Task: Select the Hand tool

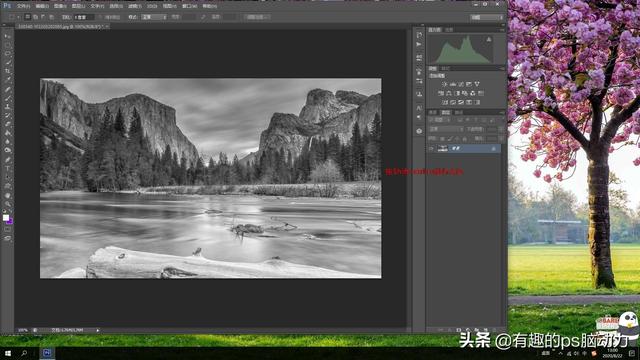Action: pos(7,195)
